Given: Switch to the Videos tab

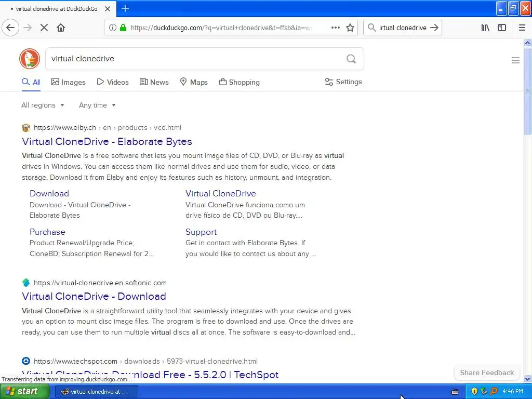Looking at the screenshot, I should [x=113, y=82].
